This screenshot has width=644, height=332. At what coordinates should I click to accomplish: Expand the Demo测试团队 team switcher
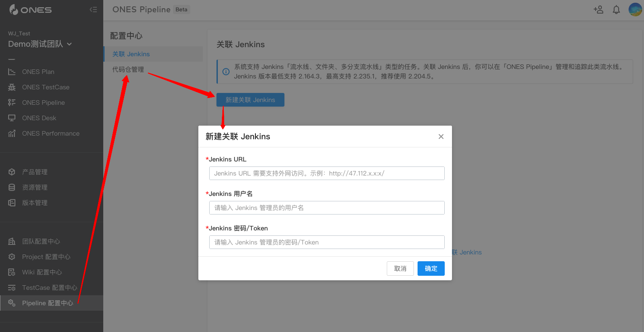click(40, 44)
